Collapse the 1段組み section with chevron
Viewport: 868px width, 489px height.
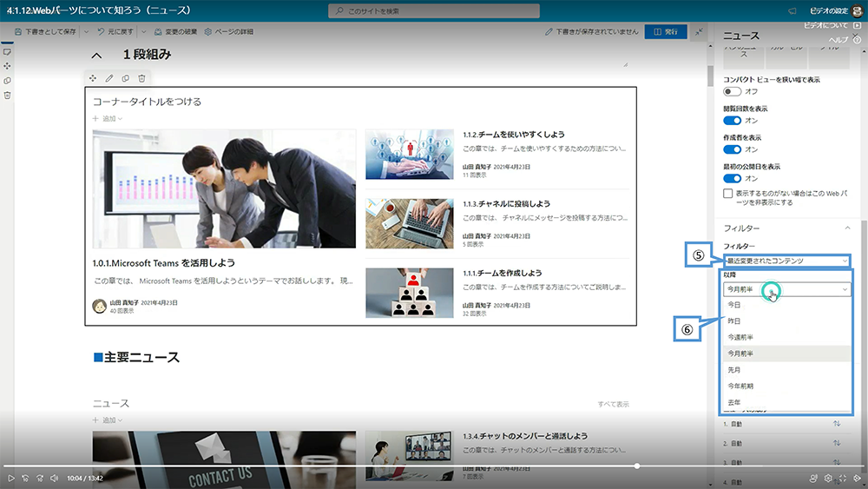click(96, 56)
